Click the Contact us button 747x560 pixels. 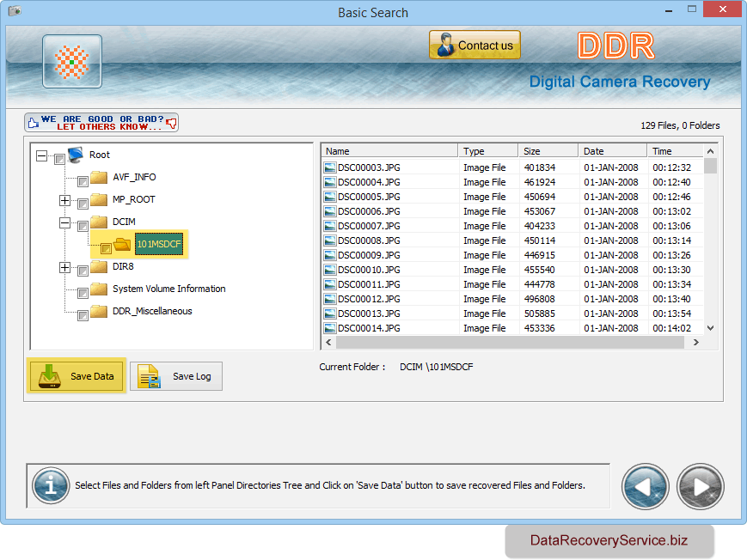475,45
